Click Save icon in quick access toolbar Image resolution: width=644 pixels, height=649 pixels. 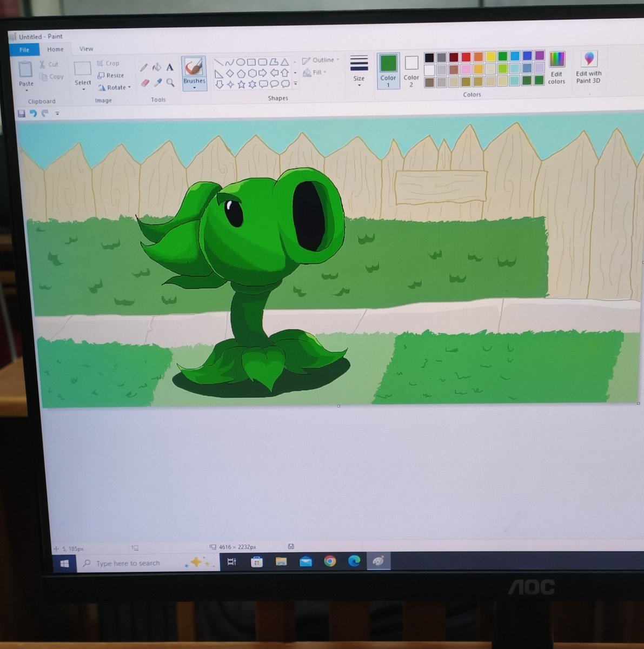tap(22, 114)
